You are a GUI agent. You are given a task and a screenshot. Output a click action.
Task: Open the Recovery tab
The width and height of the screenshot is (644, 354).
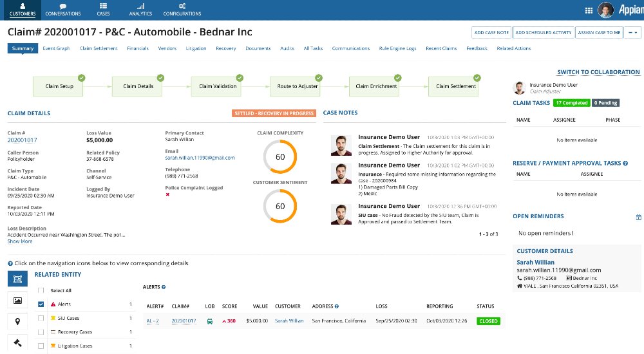tap(226, 48)
